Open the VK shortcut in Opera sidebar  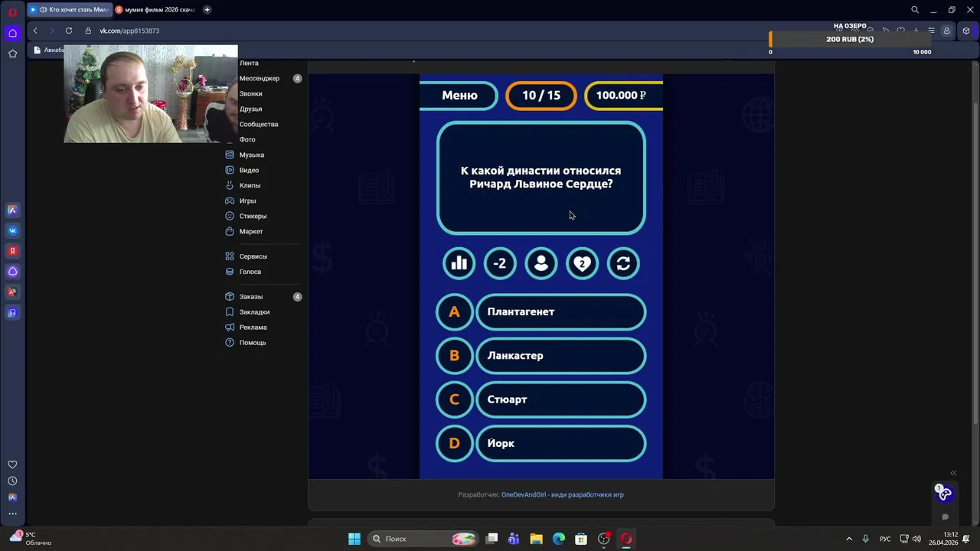(x=12, y=230)
